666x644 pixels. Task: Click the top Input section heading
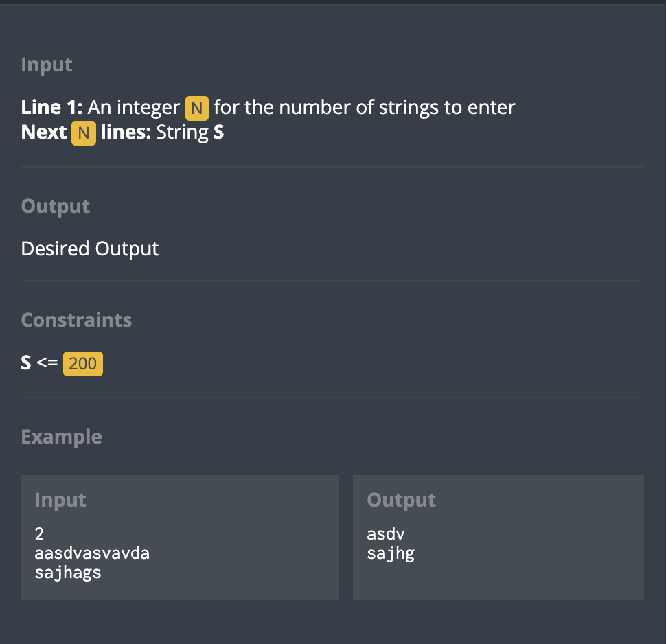click(x=47, y=65)
